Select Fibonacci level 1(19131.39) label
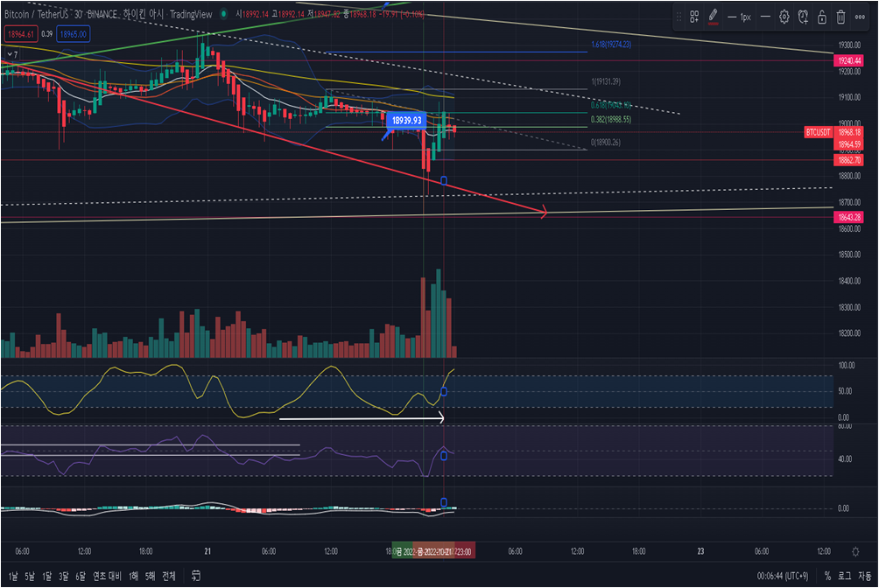 pyautogui.click(x=606, y=82)
